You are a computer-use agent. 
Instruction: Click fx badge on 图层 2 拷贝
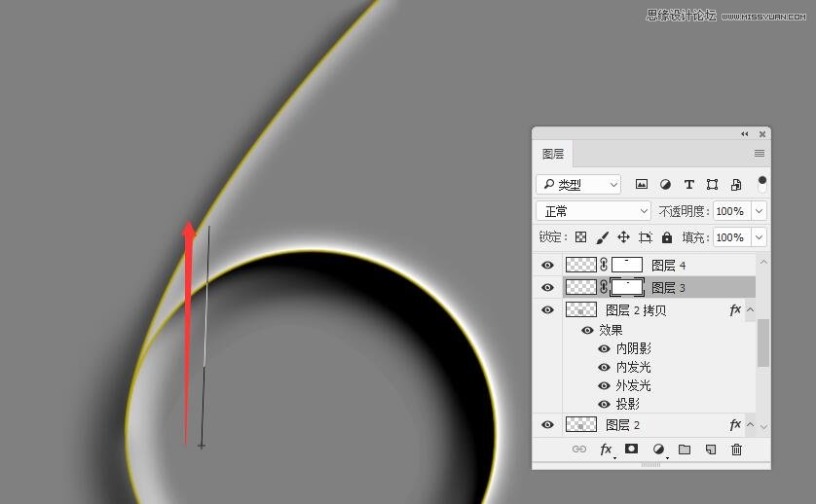(735, 310)
